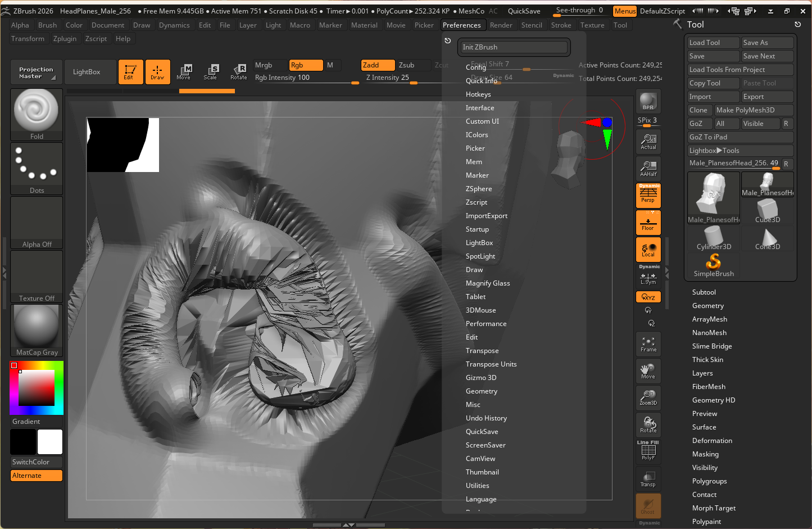Activate the Draw mode icon

pyautogui.click(x=157, y=72)
